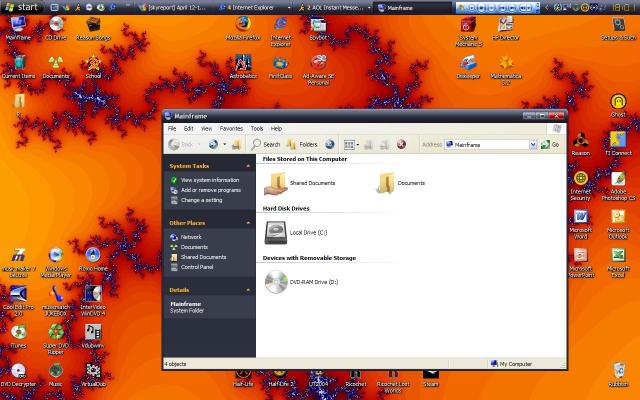
Task: Open Spybot desktop icon
Action: 318,29
